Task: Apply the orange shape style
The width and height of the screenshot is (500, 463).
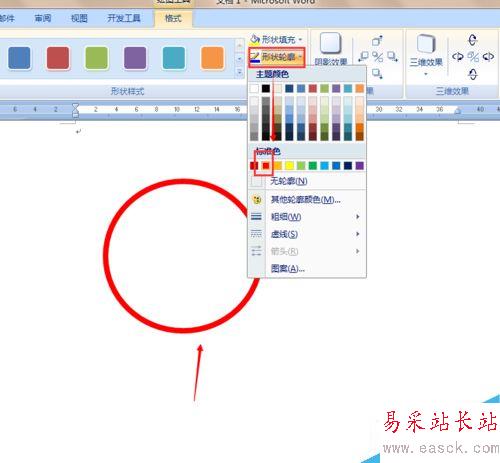Action: (x=212, y=58)
